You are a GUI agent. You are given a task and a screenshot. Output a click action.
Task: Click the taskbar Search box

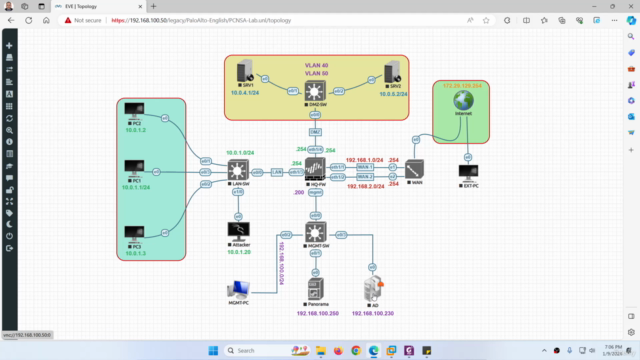point(267,351)
